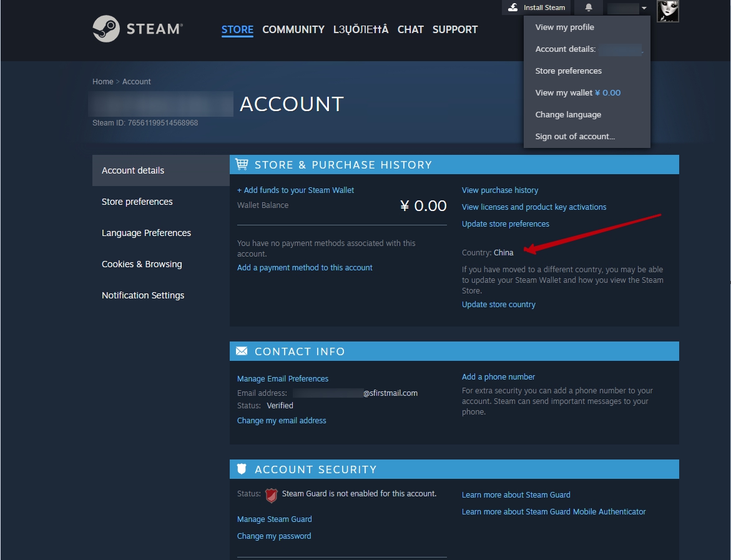Open Notification Settings in the sidebar
731x560 pixels.
point(161,295)
